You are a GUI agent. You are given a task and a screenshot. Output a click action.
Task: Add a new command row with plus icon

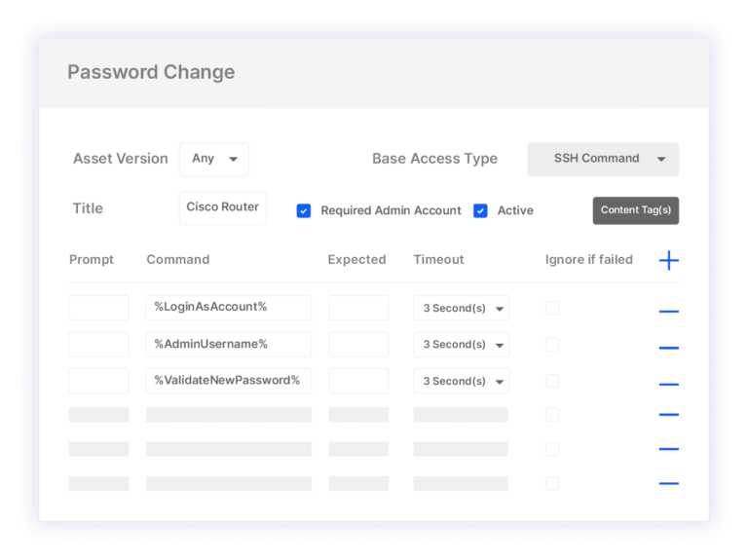point(669,260)
